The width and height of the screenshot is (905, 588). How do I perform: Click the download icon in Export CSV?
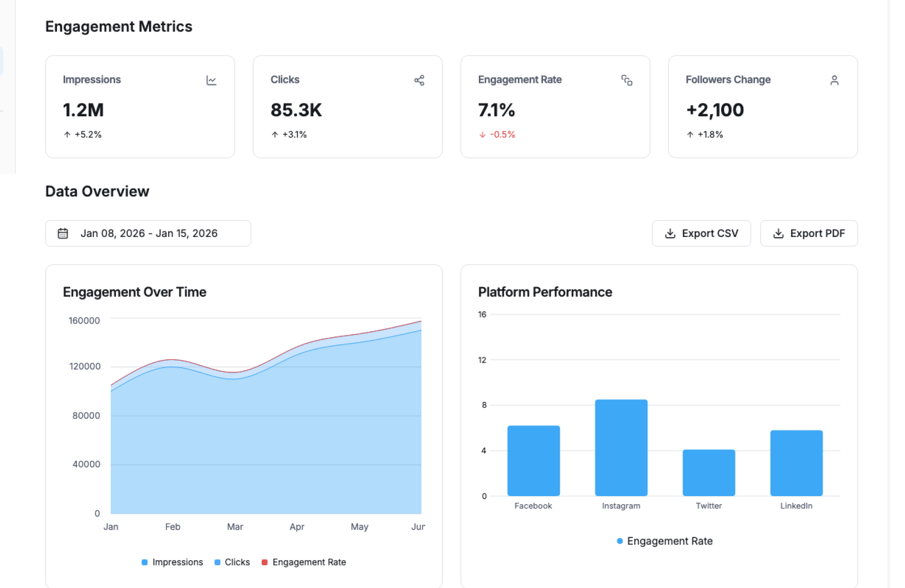[670, 233]
